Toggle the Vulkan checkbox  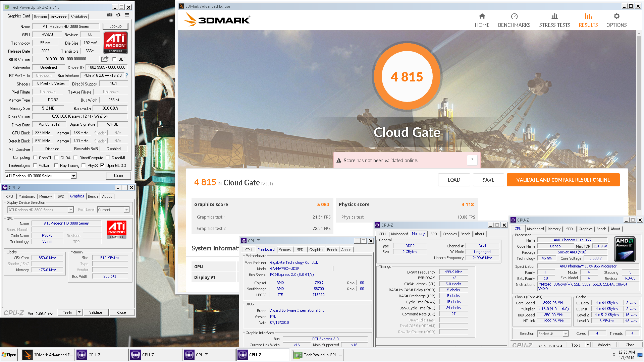click(x=35, y=165)
